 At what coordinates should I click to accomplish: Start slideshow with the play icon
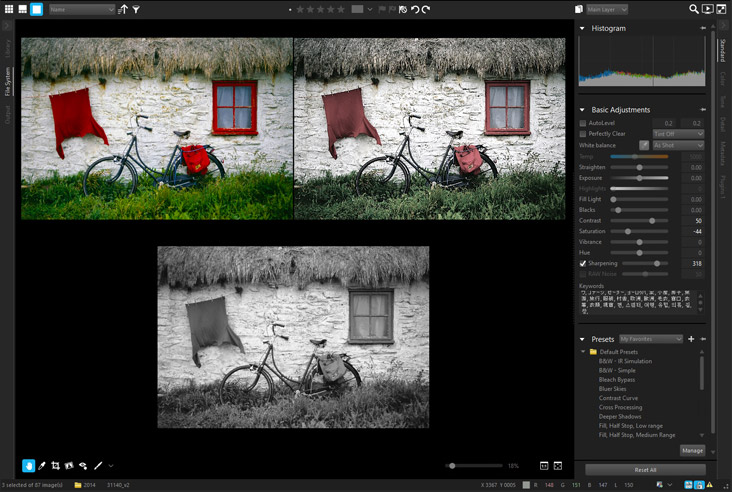(x=708, y=9)
